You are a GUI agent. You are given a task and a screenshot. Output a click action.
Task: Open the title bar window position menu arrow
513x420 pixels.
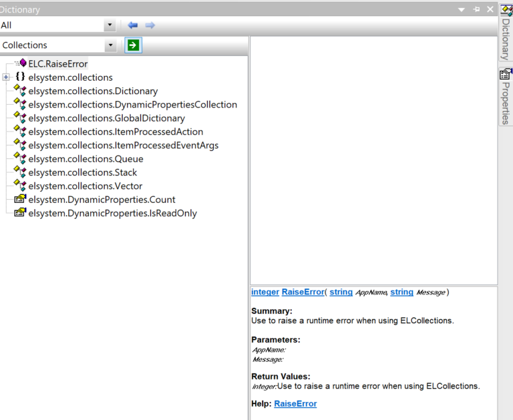[462, 9]
